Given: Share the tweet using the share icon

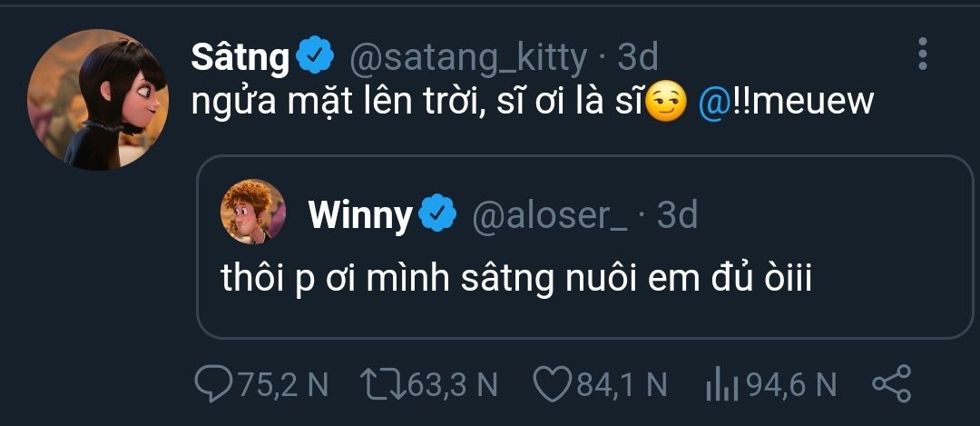Looking at the screenshot, I should pyautogui.click(x=890, y=384).
